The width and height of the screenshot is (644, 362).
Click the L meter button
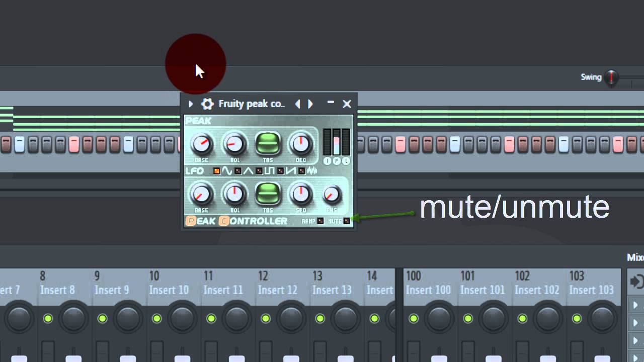click(x=346, y=161)
